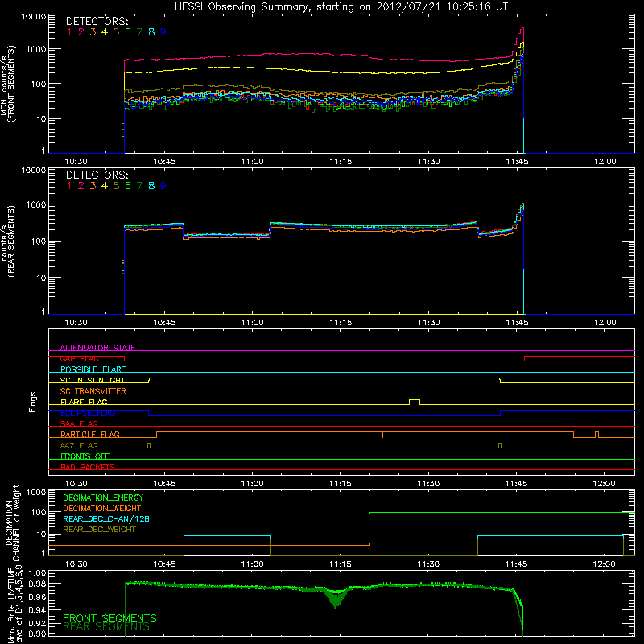Click the 12:00 tick label under front segments plot
The height and width of the screenshot is (644, 644).
pyautogui.click(x=605, y=162)
